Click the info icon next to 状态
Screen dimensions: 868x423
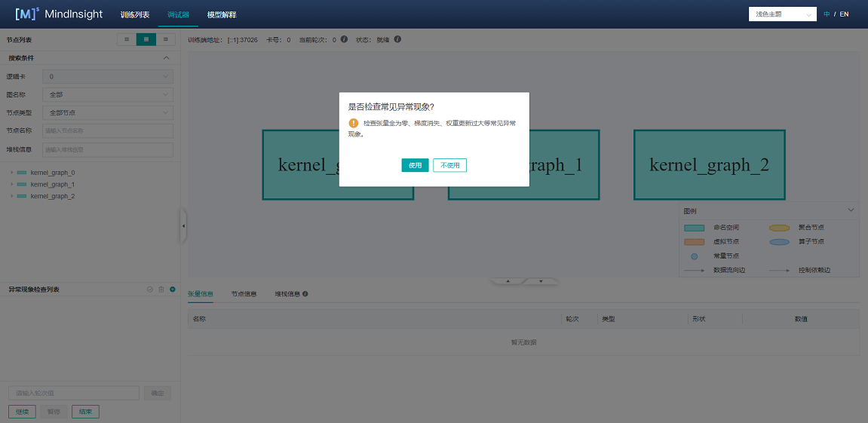pos(397,39)
